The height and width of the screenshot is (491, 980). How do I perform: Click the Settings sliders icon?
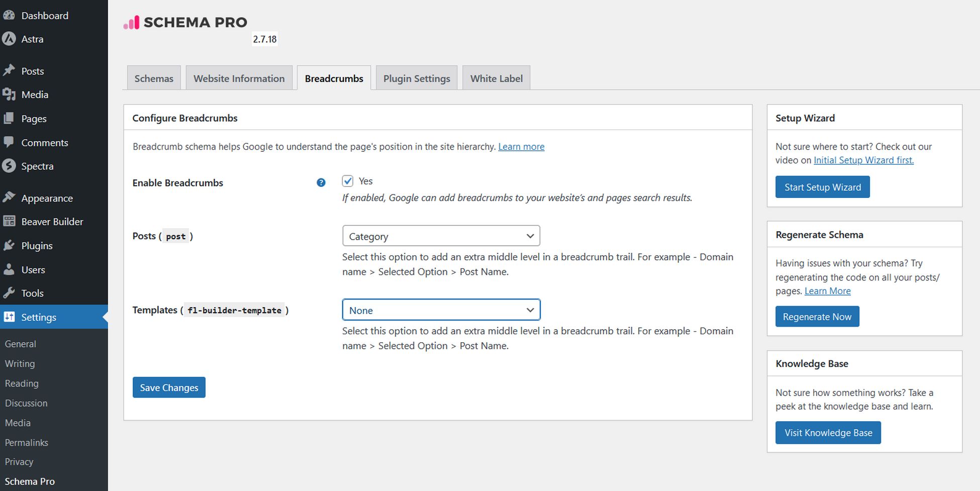coord(9,317)
